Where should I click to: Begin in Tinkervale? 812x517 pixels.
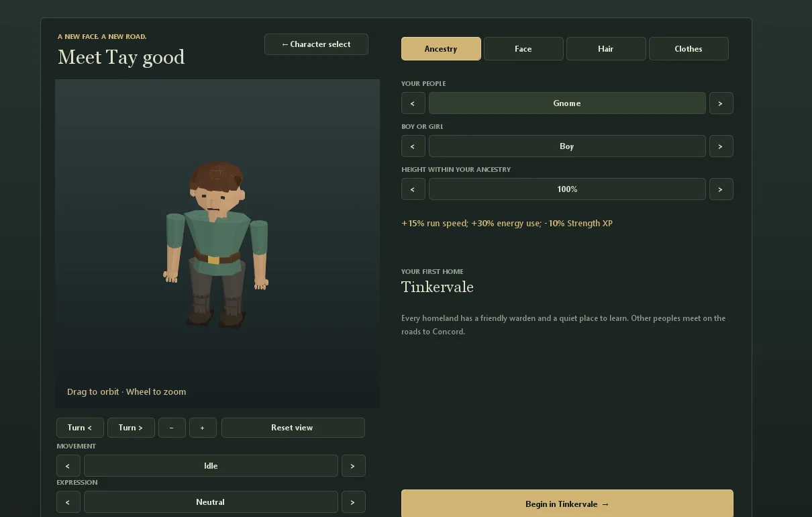(567, 504)
